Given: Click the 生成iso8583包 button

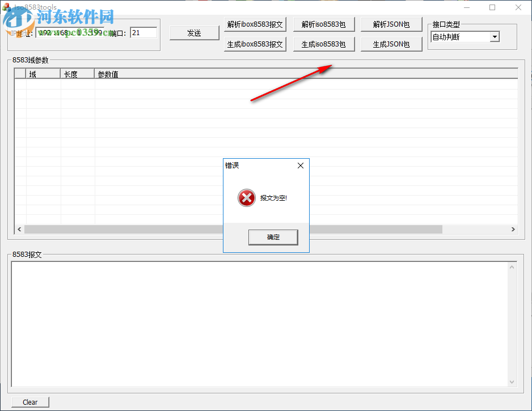Looking at the screenshot, I should [324, 44].
